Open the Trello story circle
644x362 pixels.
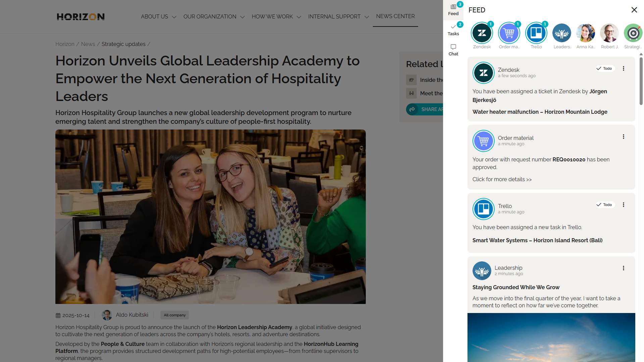click(x=536, y=33)
